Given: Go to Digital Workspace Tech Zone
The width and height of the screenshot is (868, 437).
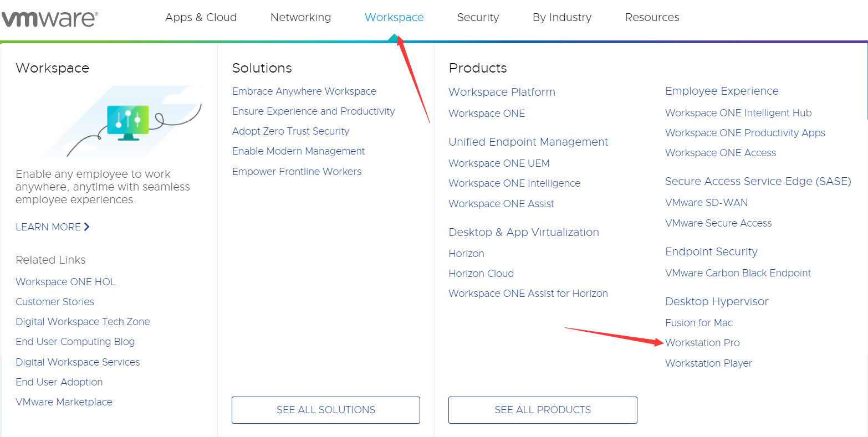Looking at the screenshot, I should point(83,322).
